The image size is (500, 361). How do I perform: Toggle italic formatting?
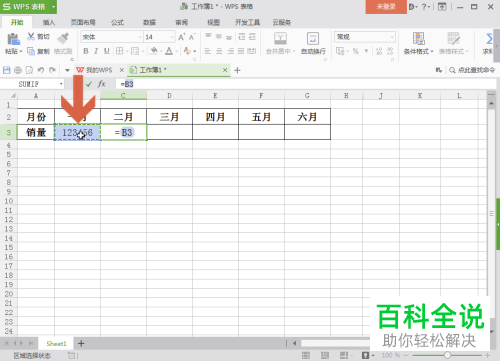point(96,51)
